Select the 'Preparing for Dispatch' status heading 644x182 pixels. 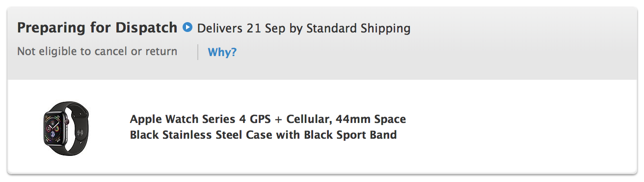coord(97,28)
